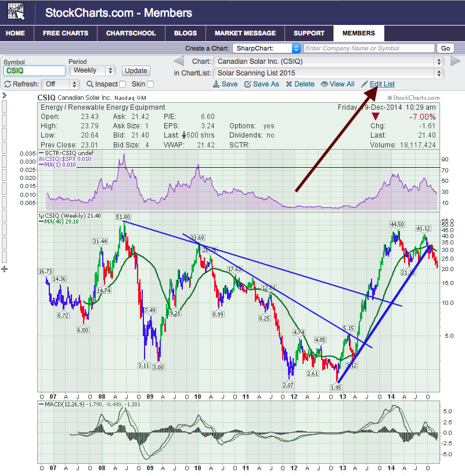Toggle the Skin checkbox
This screenshot has width=465, height=476.
(150, 84)
